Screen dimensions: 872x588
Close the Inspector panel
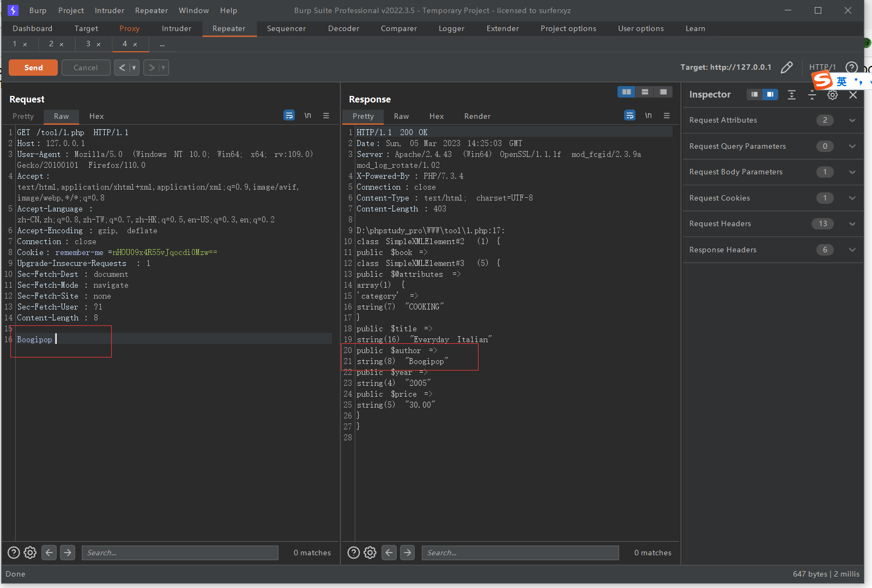point(853,95)
